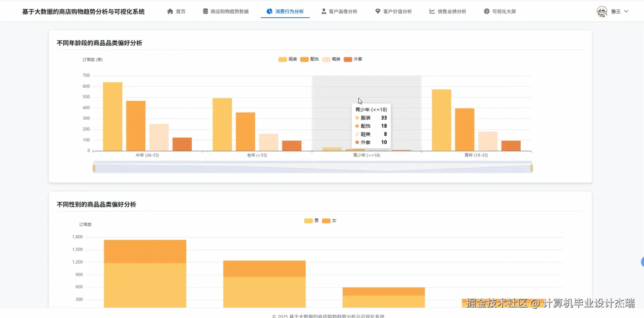Click the person icon for 客户画像分析
Viewport: 644px width, 318px height.
point(324,11)
